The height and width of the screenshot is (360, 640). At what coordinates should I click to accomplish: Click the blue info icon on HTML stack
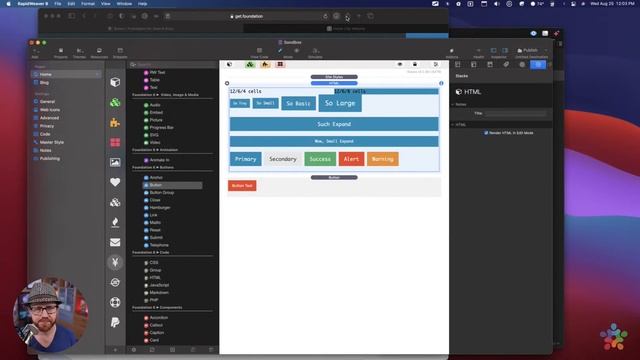[x=441, y=83]
